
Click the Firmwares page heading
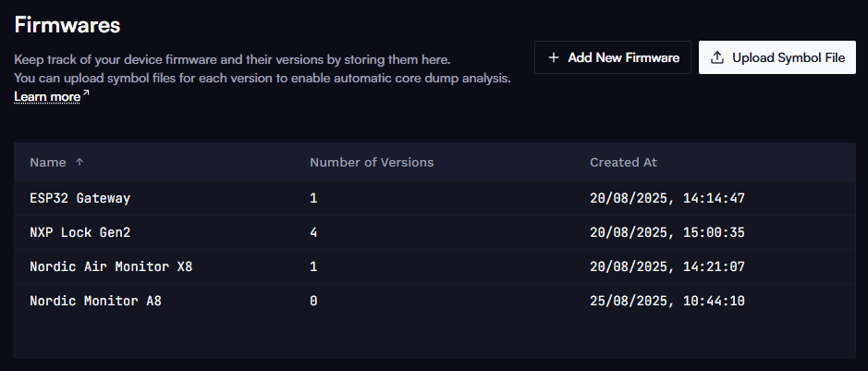(67, 25)
